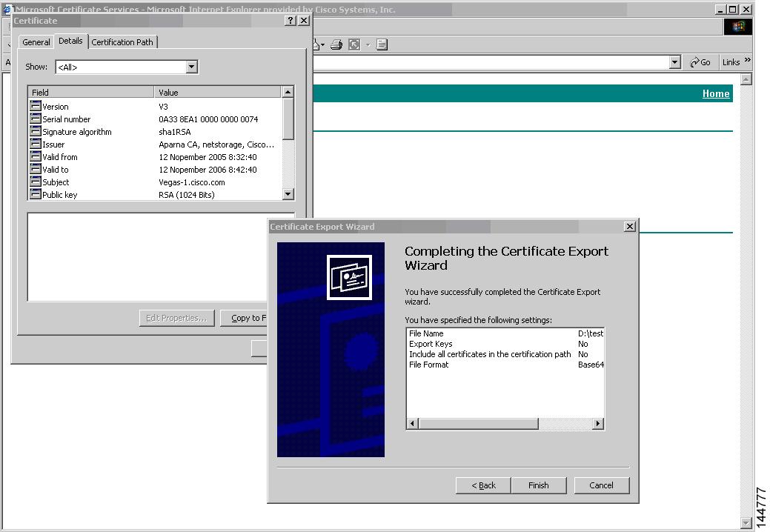
Task: Click the Public key field icon
Action: (x=36, y=194)
